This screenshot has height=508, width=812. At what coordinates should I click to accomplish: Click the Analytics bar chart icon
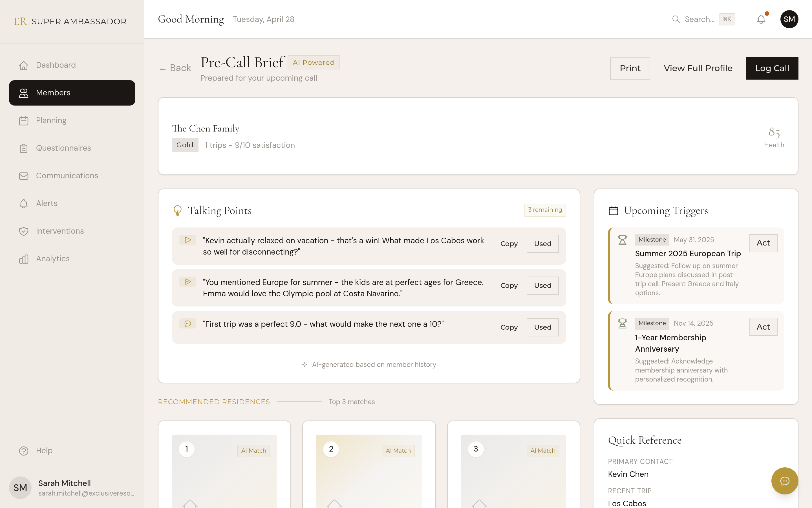pyautogui.click(x=23, y=259)
